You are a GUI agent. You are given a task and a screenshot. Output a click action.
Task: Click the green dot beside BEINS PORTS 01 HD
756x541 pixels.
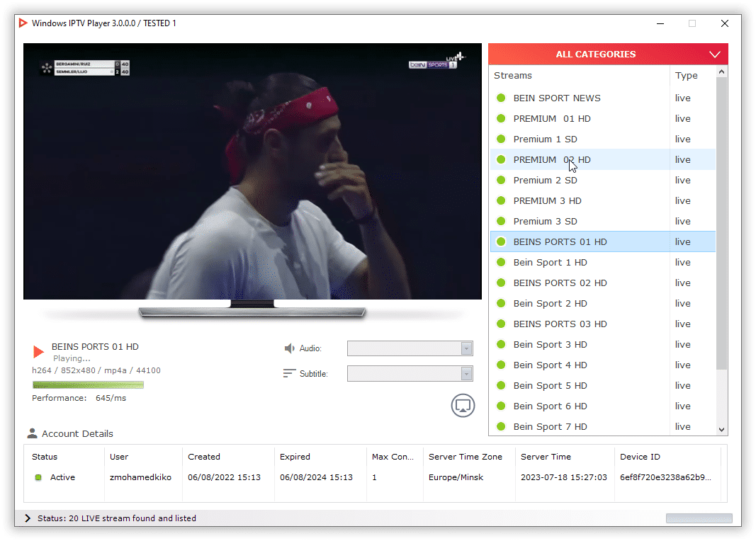(x=501, y=242)
